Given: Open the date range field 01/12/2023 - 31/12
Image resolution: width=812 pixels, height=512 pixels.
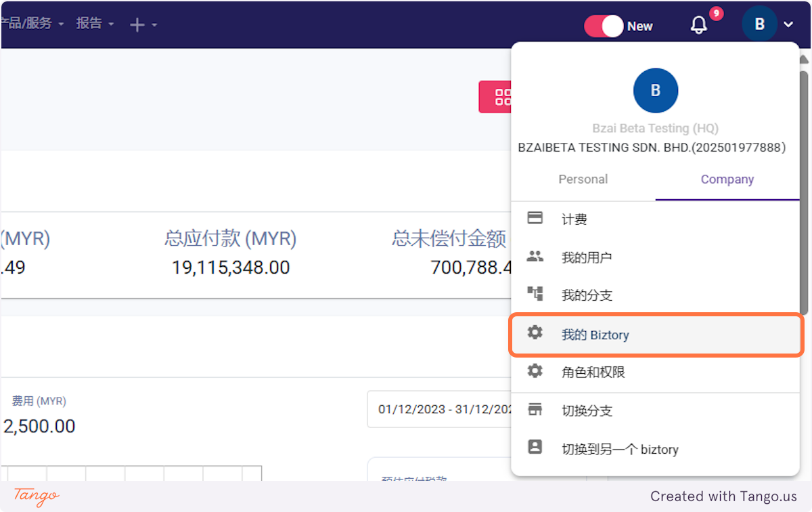Looking at the screenshot, I should click(x=439, y=409).
